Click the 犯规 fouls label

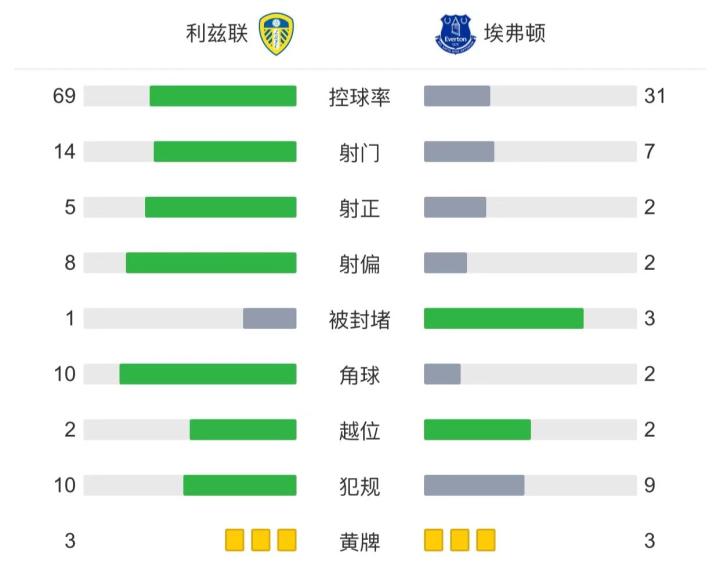coord(360,486)
